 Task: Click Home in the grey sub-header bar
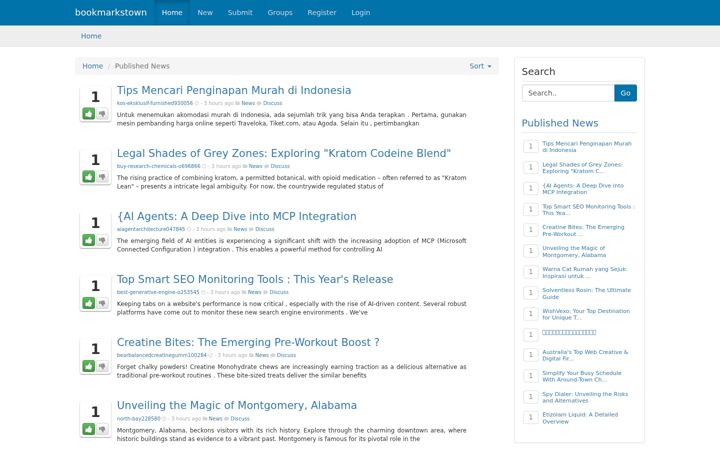[x=91, y=36]
